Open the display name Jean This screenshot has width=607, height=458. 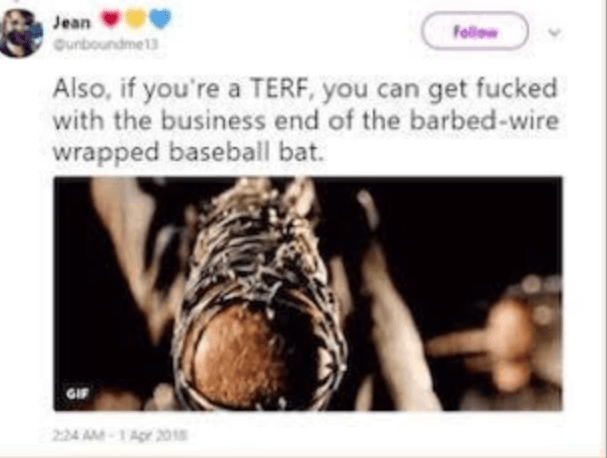click(72, 22)
